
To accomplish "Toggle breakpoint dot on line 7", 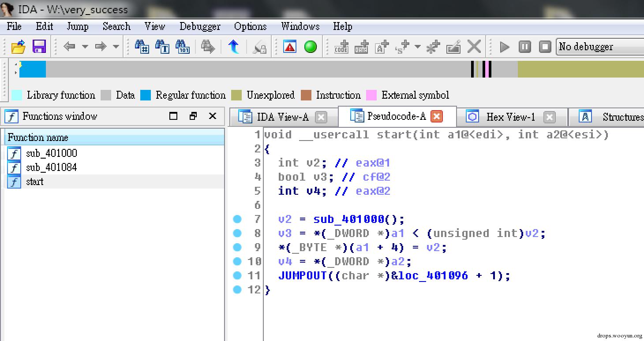I will click(x=237, y=219).
